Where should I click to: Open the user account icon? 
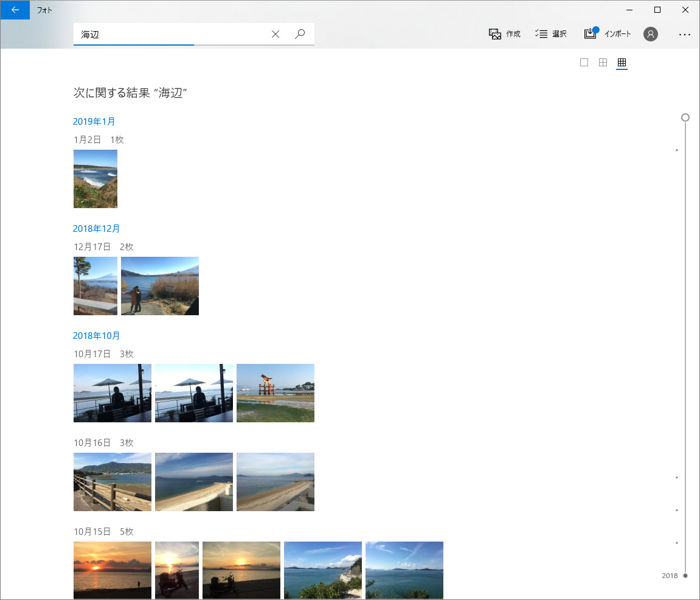coord(651,34)
